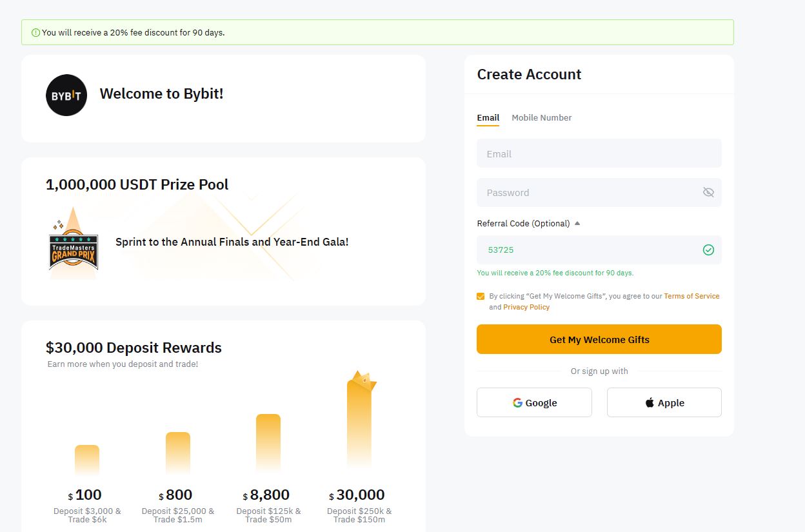The width and height of the screenshot is (805, 532).
Task: Click the Welcome to Bybit! heading
Action: 161,94
